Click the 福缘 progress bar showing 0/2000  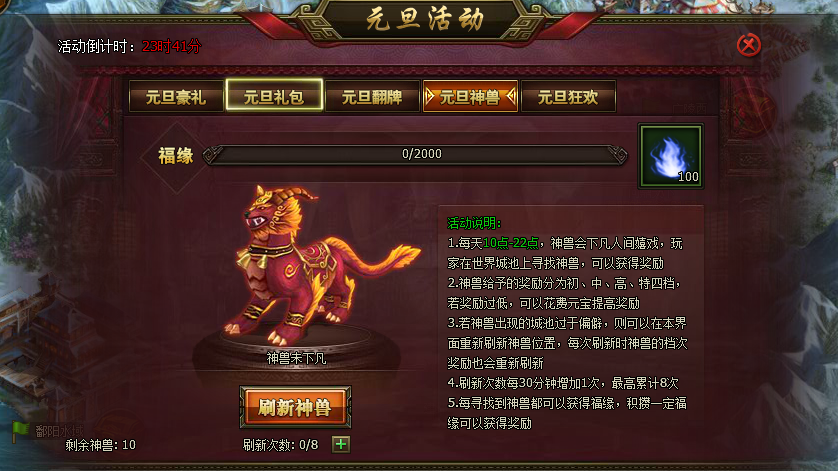coord(415,155)
